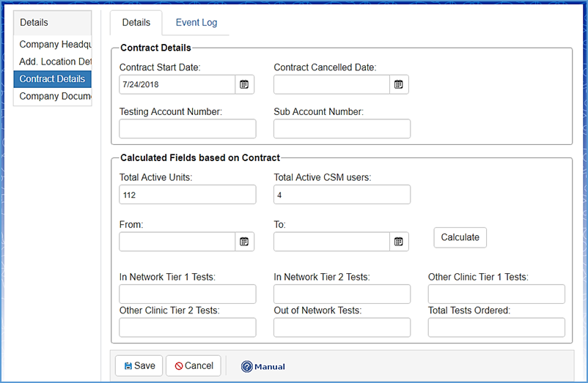Focus the Total Tests Ordered field
588x383 pixels.
[496, 327]
